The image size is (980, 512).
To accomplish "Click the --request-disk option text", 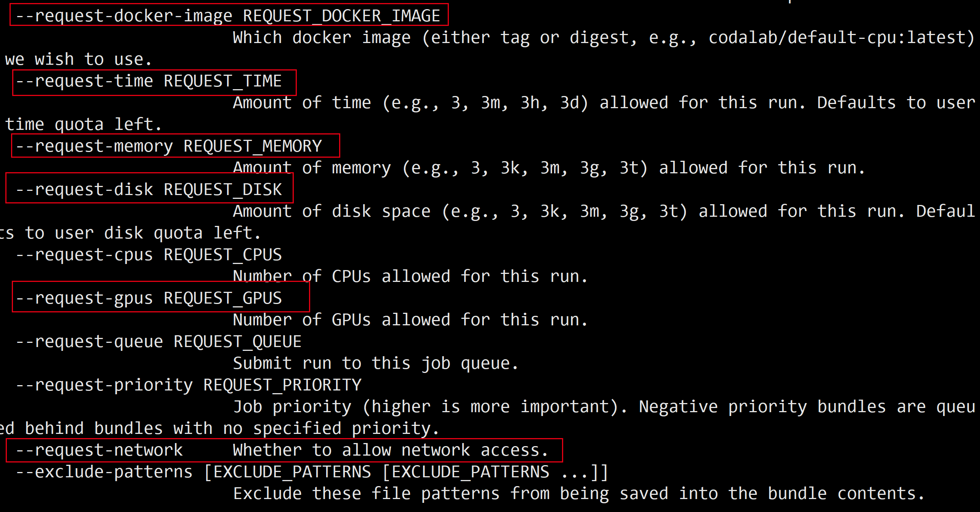I will pyautogui.click(x=84, y=190).
